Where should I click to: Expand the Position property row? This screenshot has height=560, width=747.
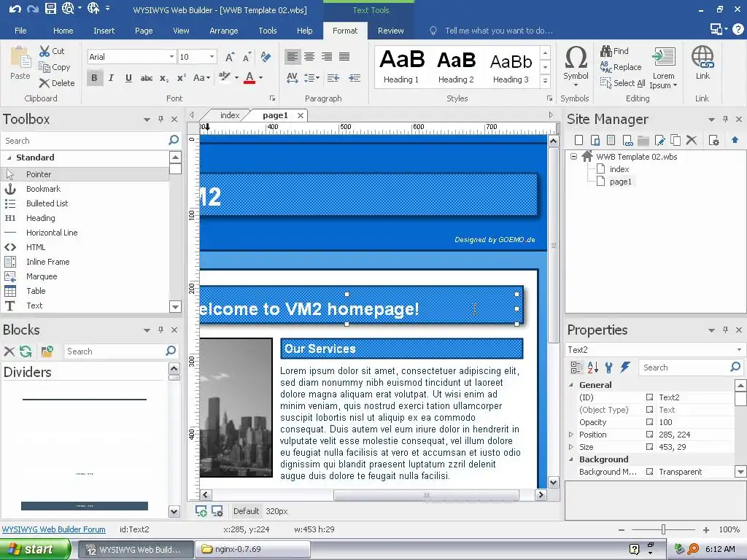[571, 435]
